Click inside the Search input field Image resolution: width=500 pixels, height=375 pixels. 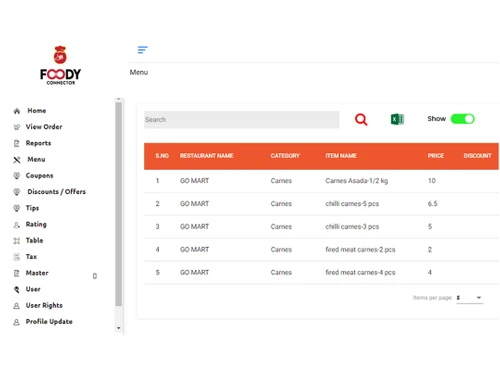[x=242, y=120]
